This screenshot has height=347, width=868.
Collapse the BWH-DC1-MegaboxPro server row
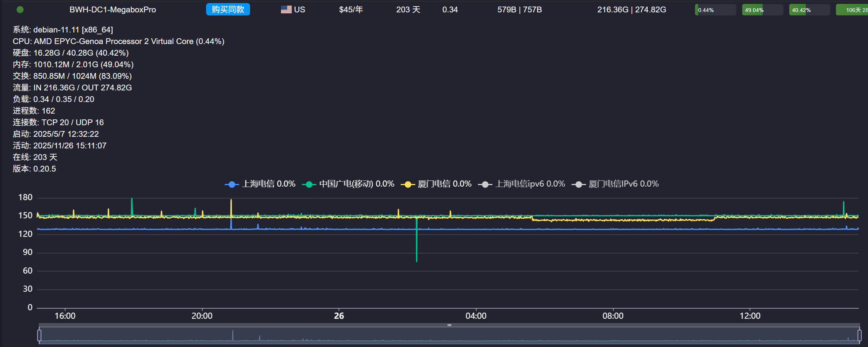click(x=112, y=10)
